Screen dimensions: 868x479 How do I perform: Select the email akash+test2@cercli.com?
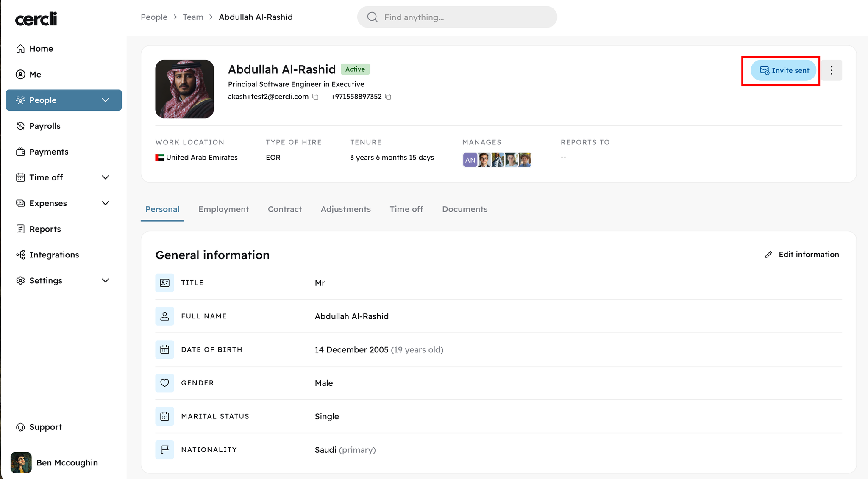(268, 97)
